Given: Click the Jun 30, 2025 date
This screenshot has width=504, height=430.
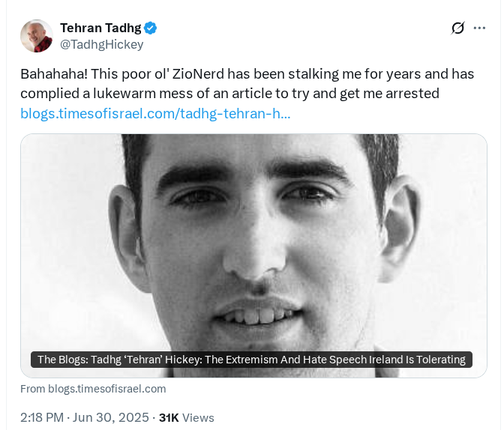Looking at the screenshot, I should (110, 417).
